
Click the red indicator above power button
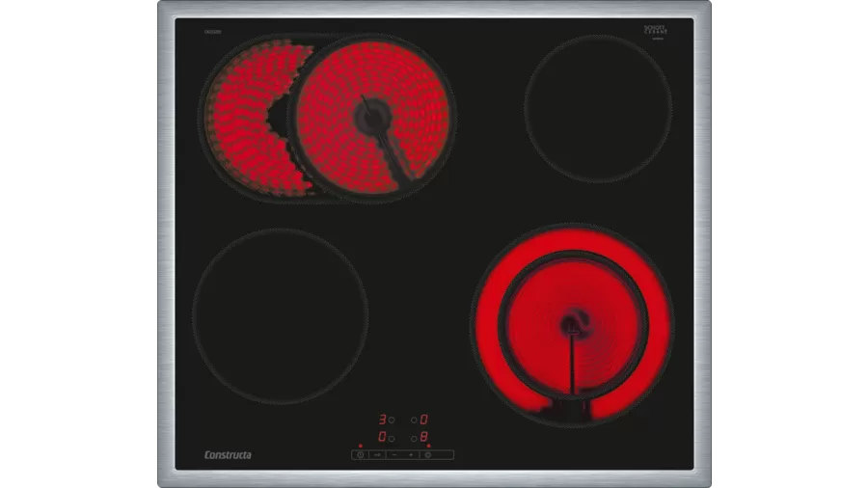point(360,446)
